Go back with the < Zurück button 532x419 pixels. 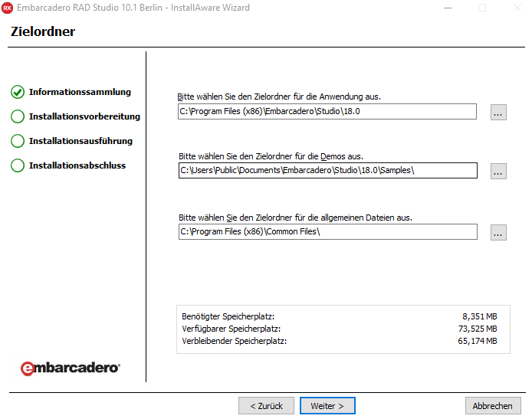(266, 406)
